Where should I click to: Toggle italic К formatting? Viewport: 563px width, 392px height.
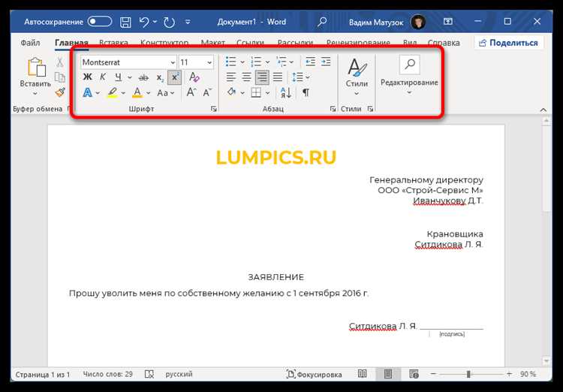tap(103, 77)
